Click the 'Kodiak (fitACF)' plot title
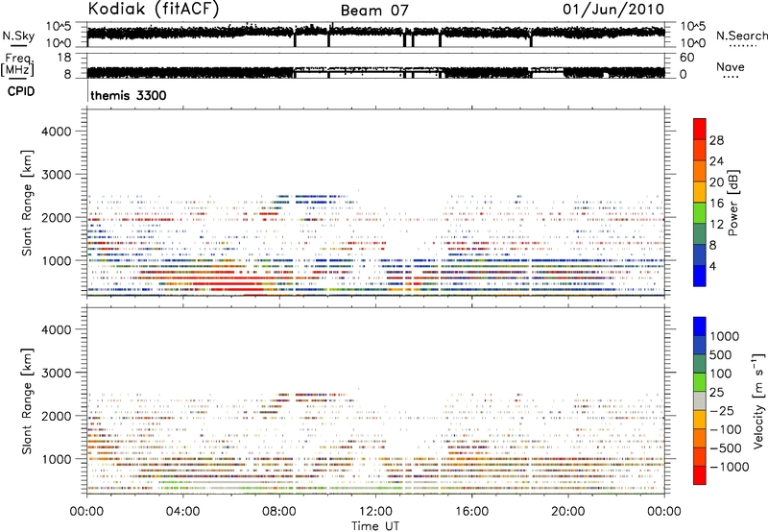This screenshot has width=768, height=532. [154, 10]
